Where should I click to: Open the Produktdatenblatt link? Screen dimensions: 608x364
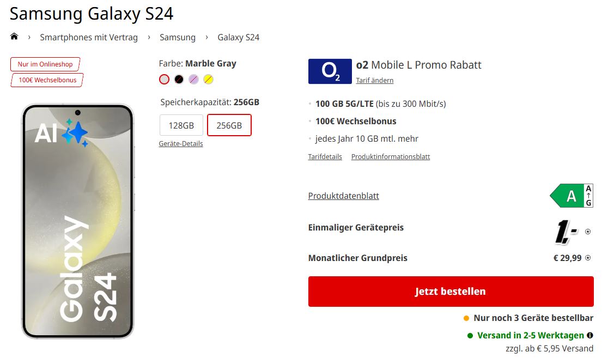pyautogui.click(x=343, y=196)
